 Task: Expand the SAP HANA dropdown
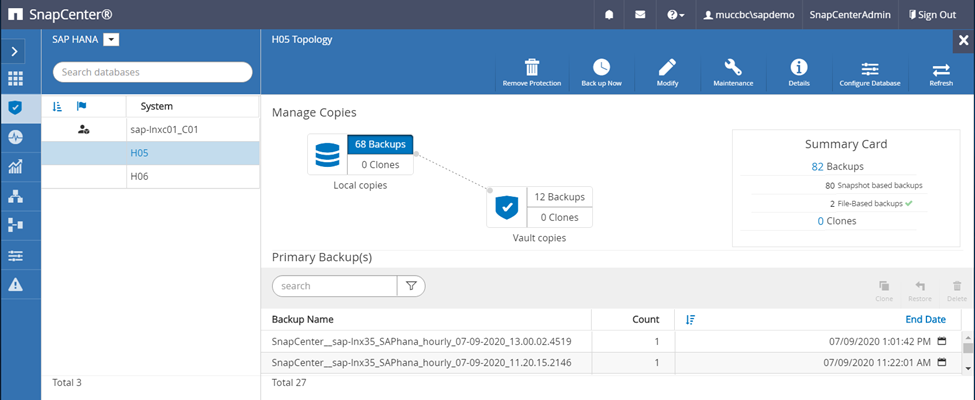pyautogui.click(x=111, y=39)
